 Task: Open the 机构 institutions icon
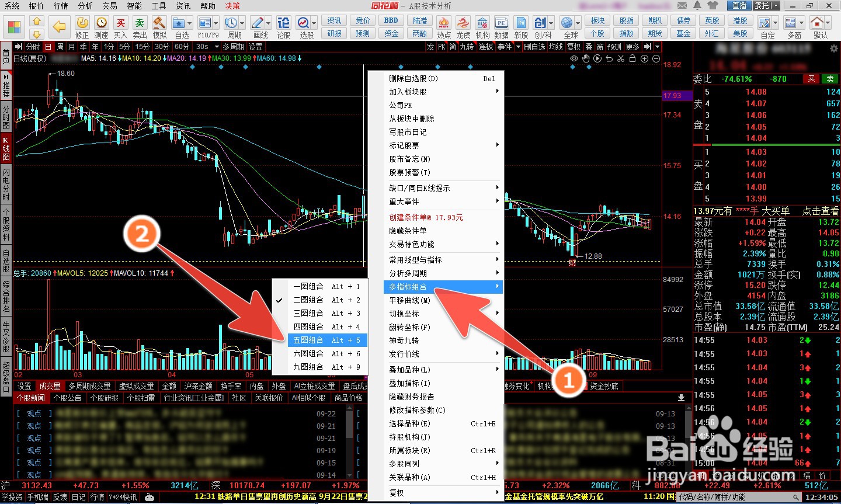pos(482,23)
